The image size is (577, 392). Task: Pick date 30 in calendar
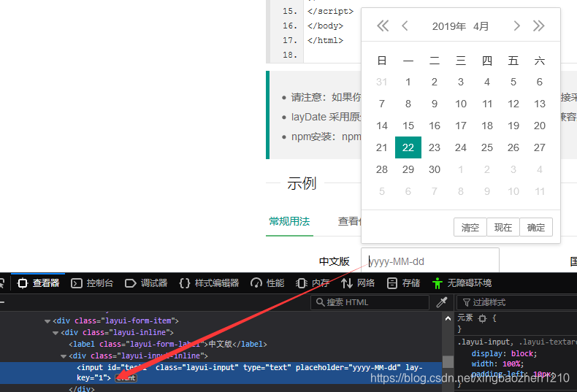[x=435, y=169]
